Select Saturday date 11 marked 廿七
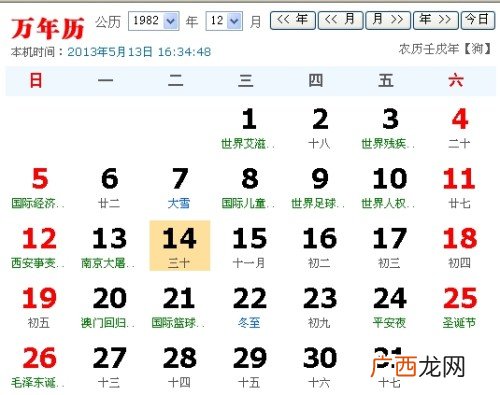 [x=459, y=188]
